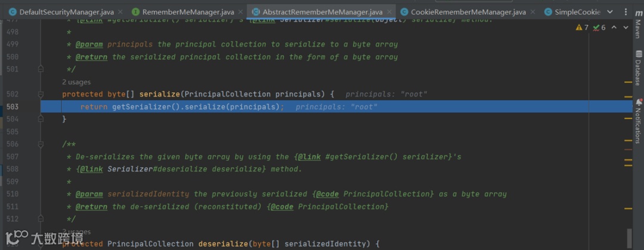The width and height of the screenshot is (644, 250).
Task: Open the Notifications tool window
Action: click(x=638, y=120)
